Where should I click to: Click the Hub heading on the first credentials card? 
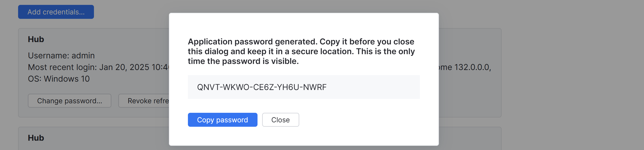pos(35,39)
